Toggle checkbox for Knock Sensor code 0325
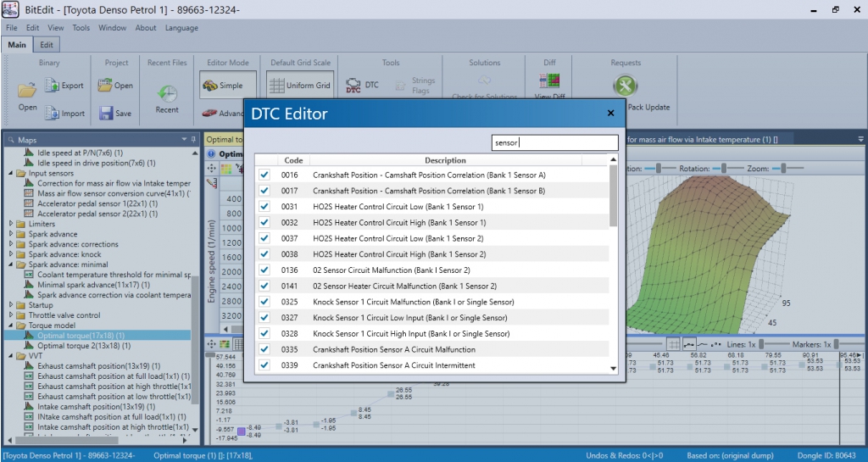The image size is (868, 462). tap(264, 302)
